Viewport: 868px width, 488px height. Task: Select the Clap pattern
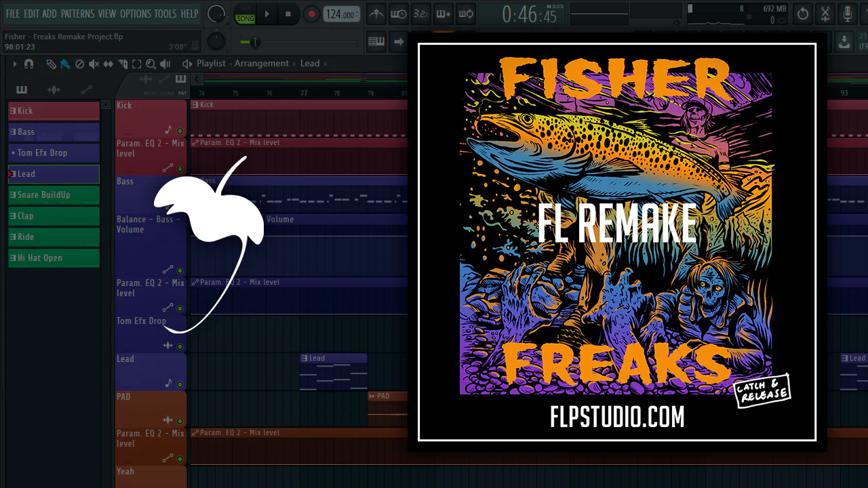click(x=54, y=216)
